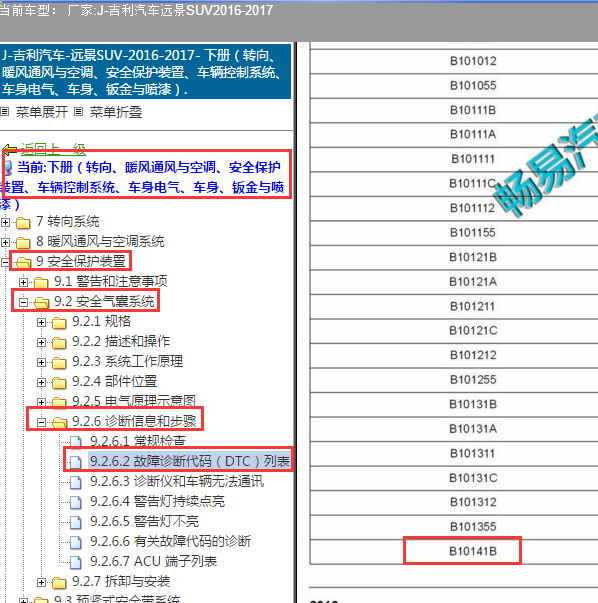Click the 当前:下册 current volume link
Image resolution: width=598 pixels, height=603 pixels.
(143, 187)
